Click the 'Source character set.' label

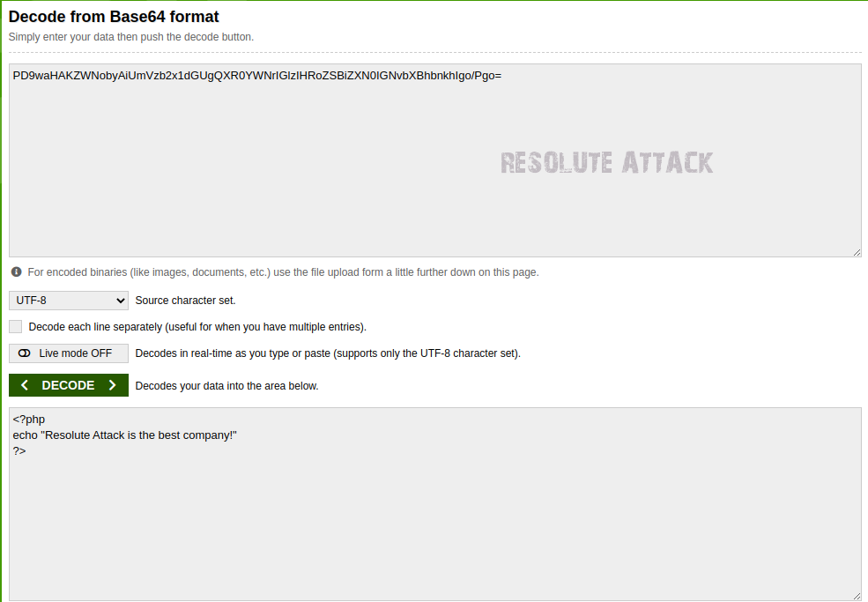coord(185,301)
